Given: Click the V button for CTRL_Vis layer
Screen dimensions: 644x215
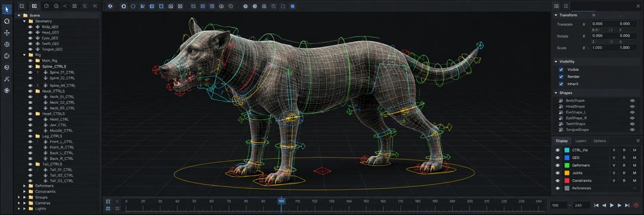Looking at the screenshot, I should click(614, 150).
